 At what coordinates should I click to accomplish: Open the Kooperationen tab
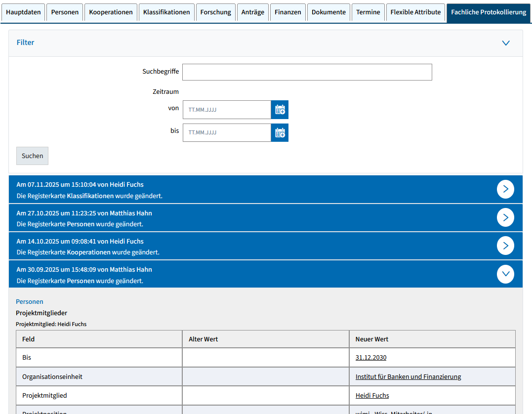pos(111,12)
